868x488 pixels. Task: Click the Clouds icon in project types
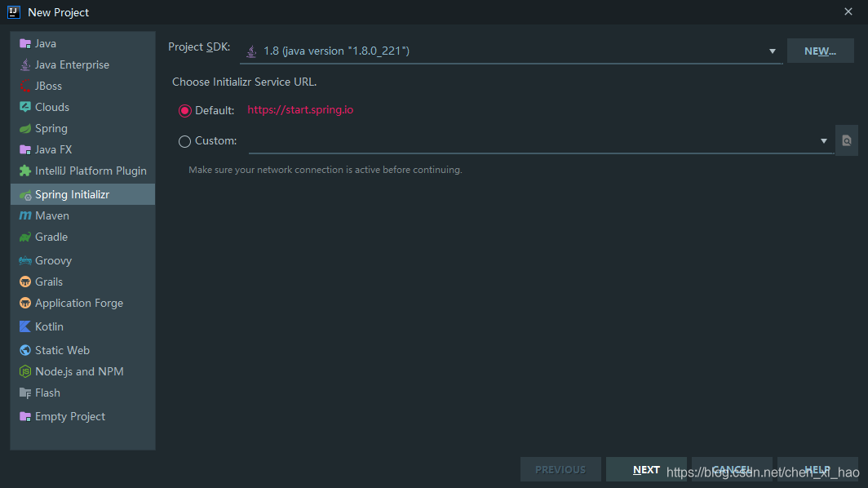pyautogui.click(x=25, y=107)
